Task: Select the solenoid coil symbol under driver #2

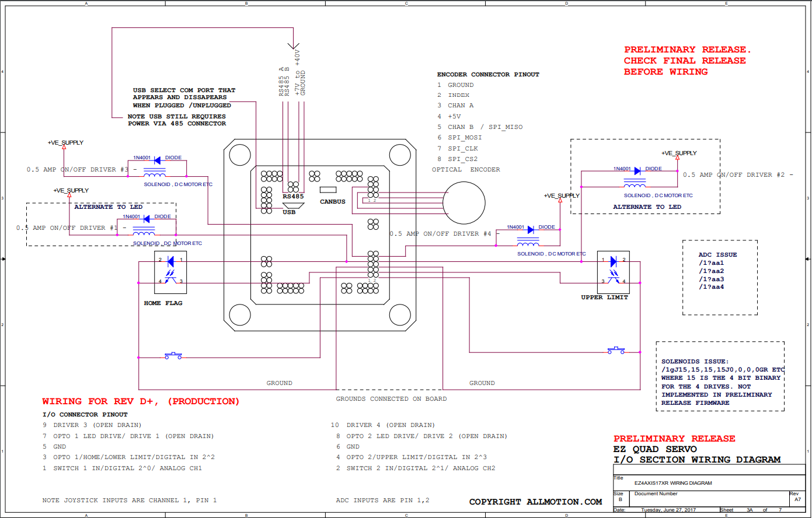Action: pos(635,184)
